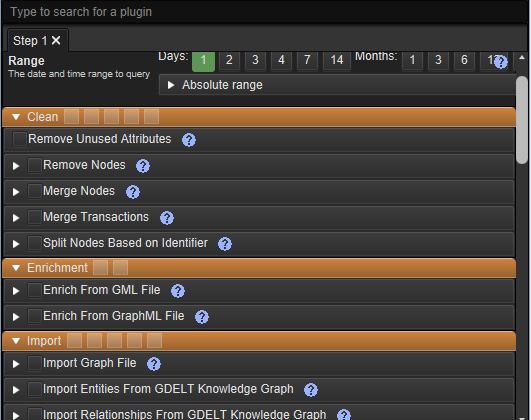Check Import Relationships From GDELT Knowledge Graph
The width and height of the screenshot is (531, 420).
coord(35,414)
